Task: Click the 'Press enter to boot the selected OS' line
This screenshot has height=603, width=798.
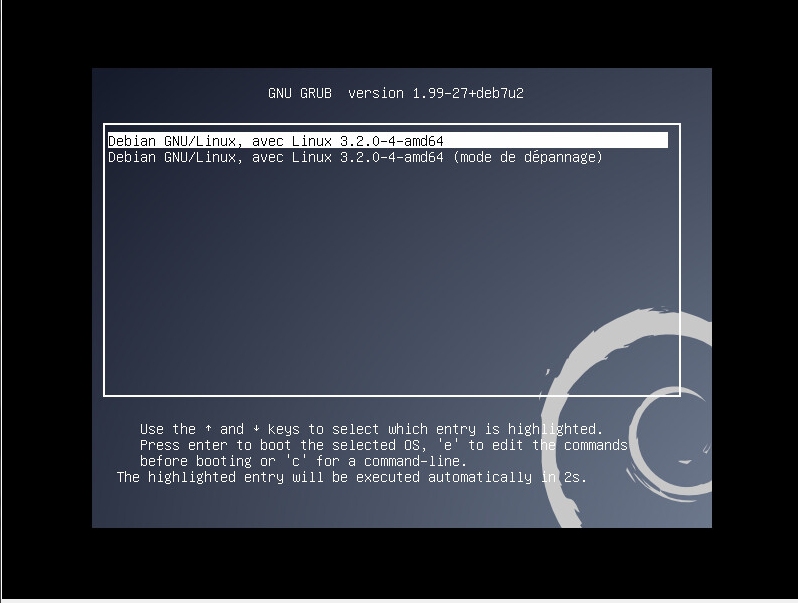Action: [384, 445]
